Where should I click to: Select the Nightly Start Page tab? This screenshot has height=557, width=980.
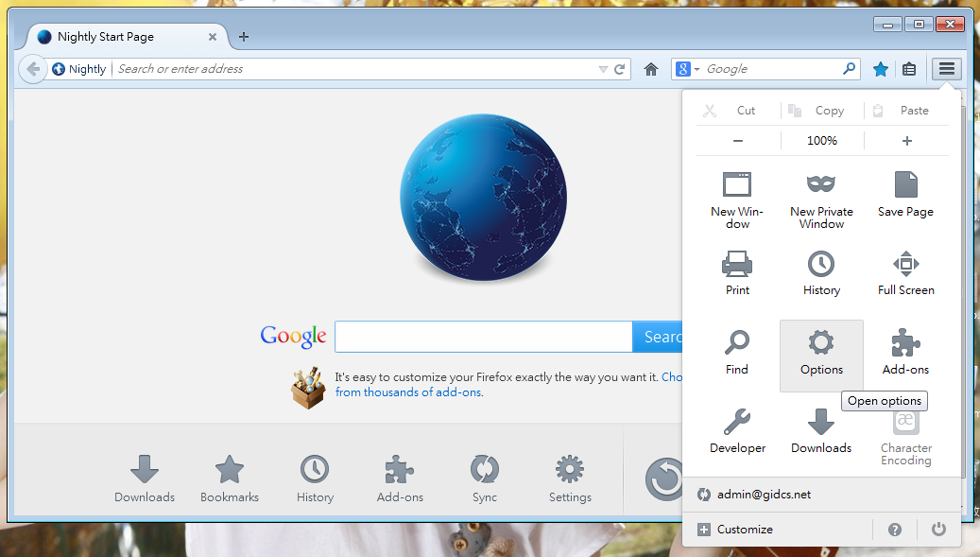point(118,37)
